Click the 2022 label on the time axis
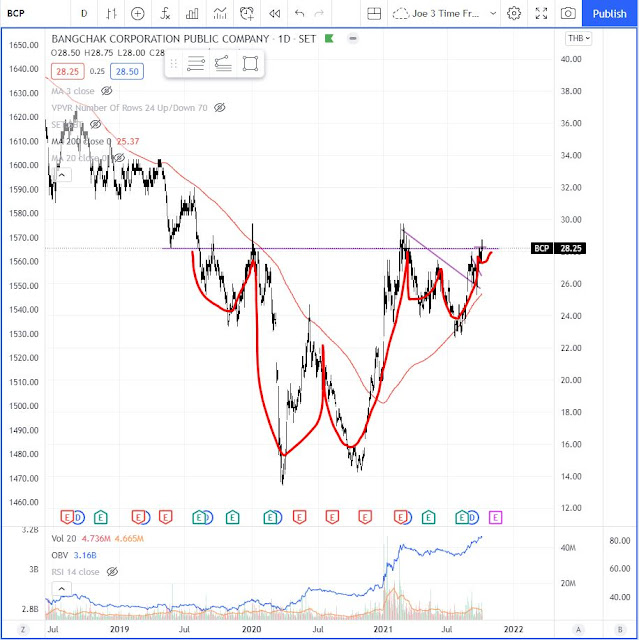639x640 pixels. tap(513, 629)
